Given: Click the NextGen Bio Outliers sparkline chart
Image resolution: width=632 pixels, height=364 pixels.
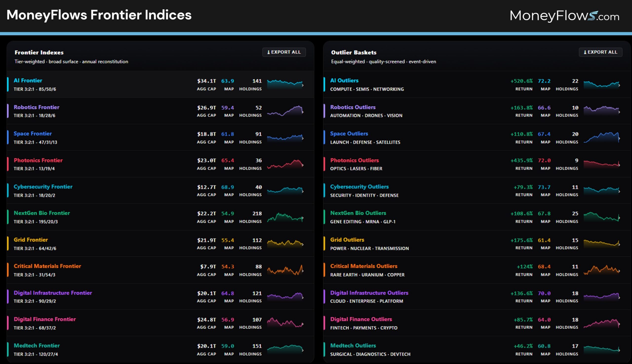Looking at the screenshot, I should 602,217.
